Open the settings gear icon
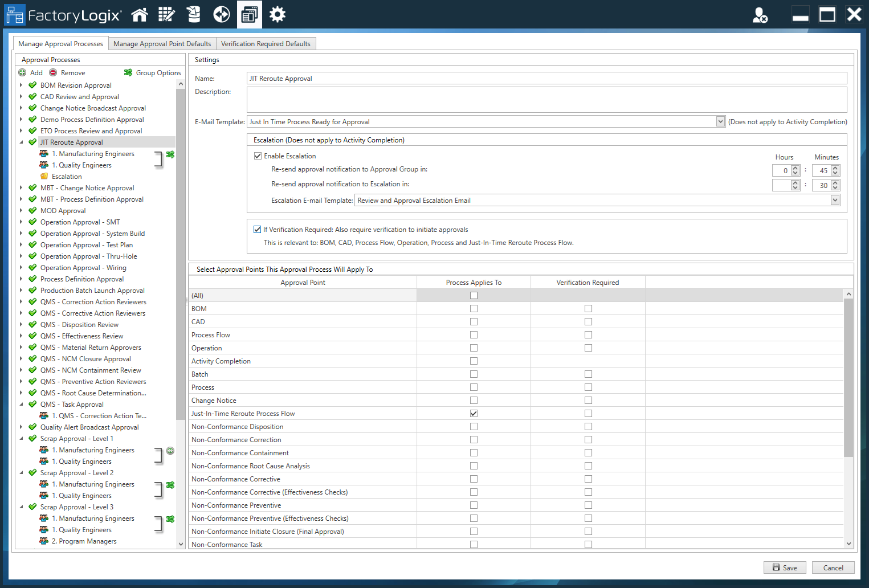Screen dimensions: 869x588 click(278, 15)
